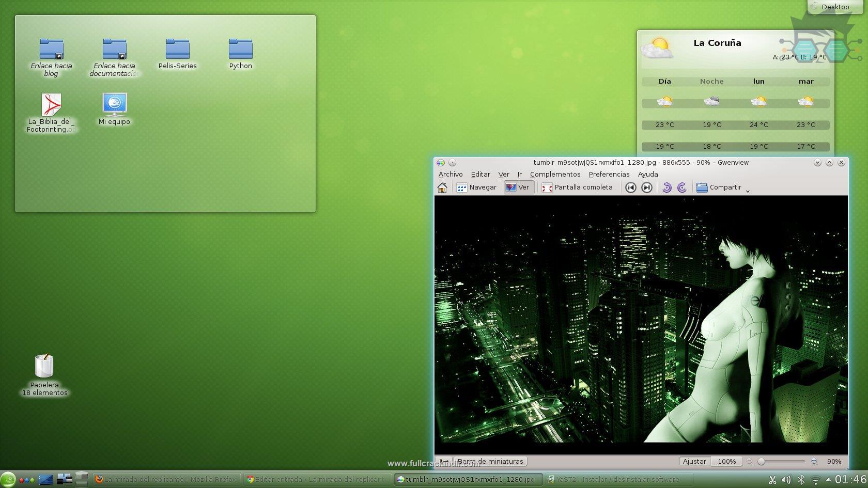Viewport: 868px width, 488px height.
Task: Switch to Mozilla Firefox taskbar entry
Action: tap(166, 479)
